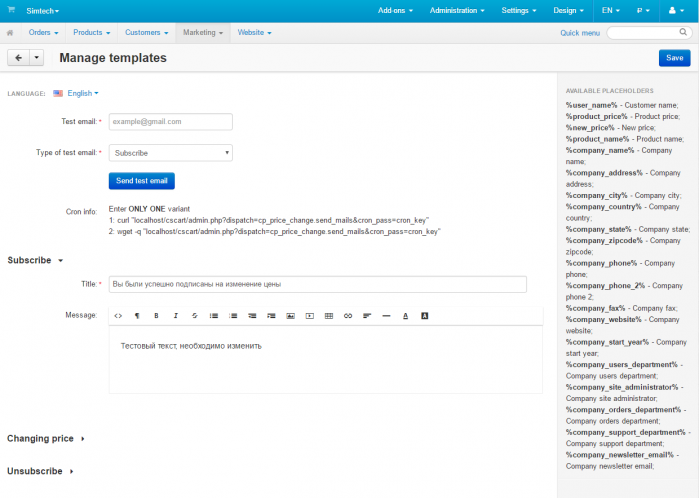The height and width of the screenshot is (498, 700).
Task: Open background color picker in editor
Action: pyautogui.click(x=425, y=316)
